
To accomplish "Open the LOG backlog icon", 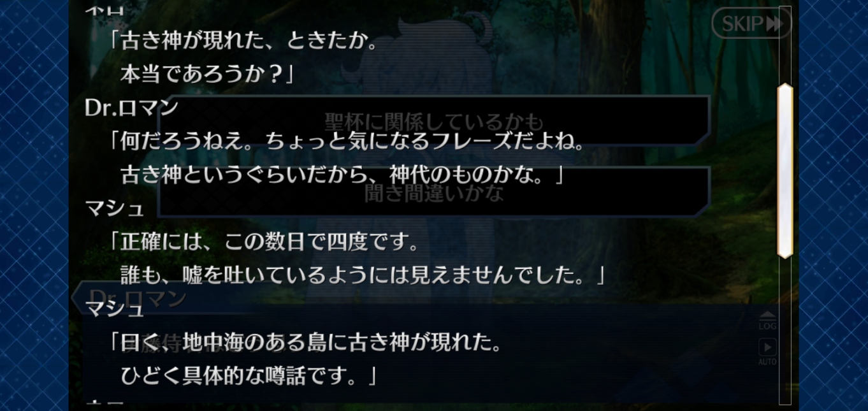I will 768,321.
